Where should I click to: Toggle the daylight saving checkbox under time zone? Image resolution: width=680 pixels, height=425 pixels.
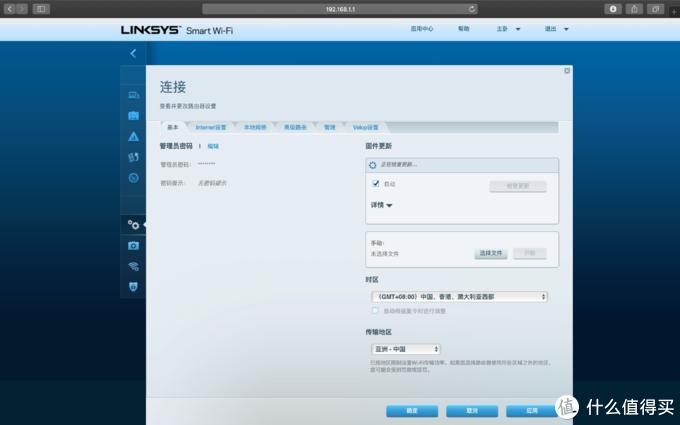tap(375, 311)
